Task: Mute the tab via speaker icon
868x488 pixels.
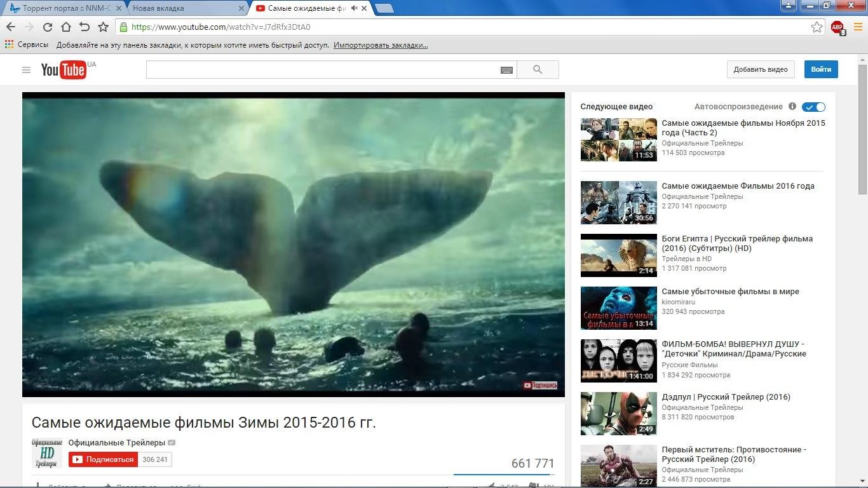Action: (354, 8)
